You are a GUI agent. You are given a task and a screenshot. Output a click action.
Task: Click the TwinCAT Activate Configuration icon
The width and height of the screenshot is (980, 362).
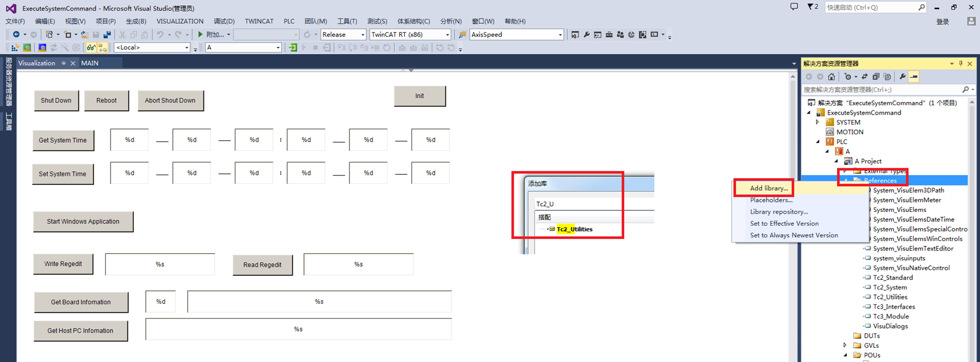pos(15,48)
